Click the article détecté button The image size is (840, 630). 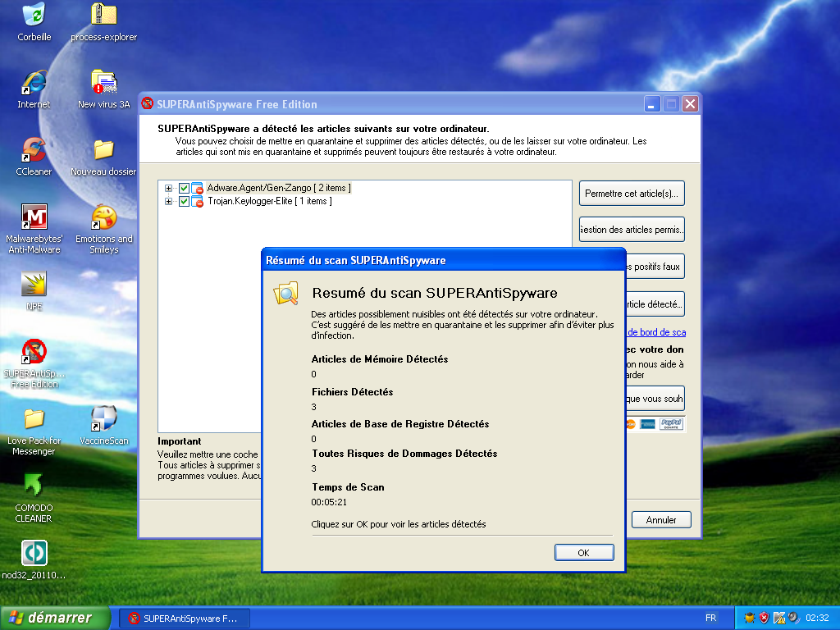(655, 304)
